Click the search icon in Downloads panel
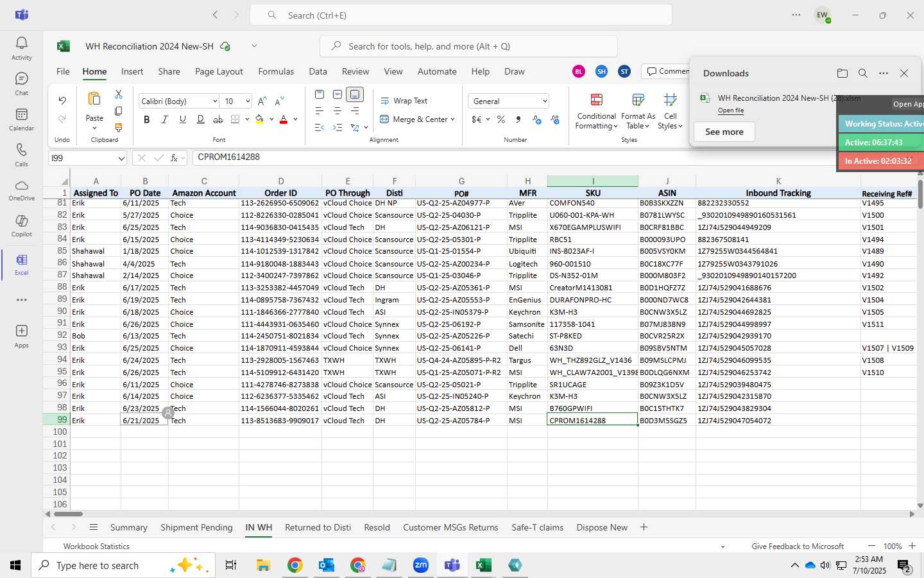 pos(863,73)
